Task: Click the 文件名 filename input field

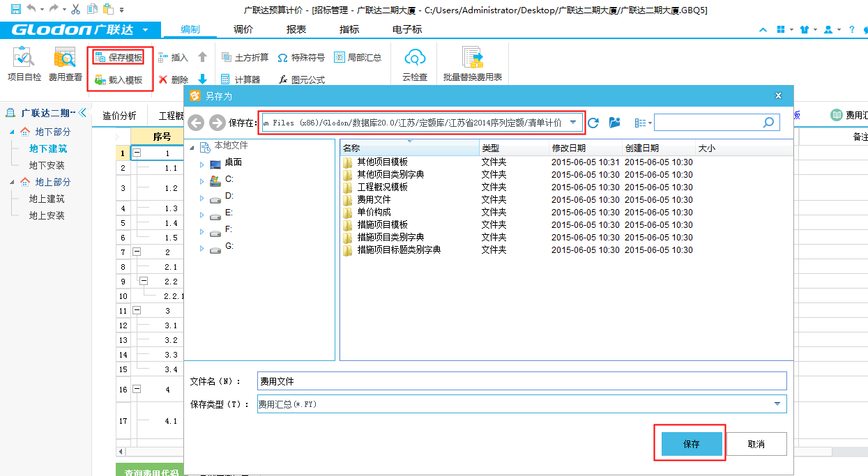Action: click(x=521, y=381)
